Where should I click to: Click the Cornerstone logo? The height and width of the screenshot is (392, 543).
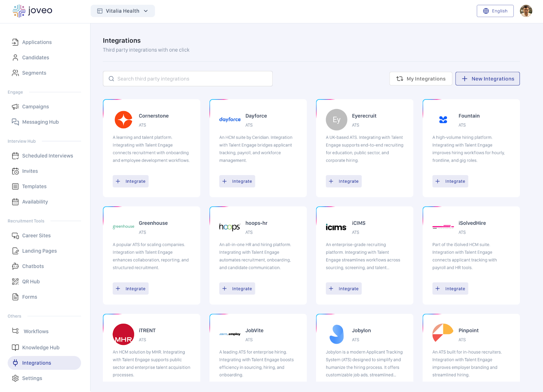124,120
